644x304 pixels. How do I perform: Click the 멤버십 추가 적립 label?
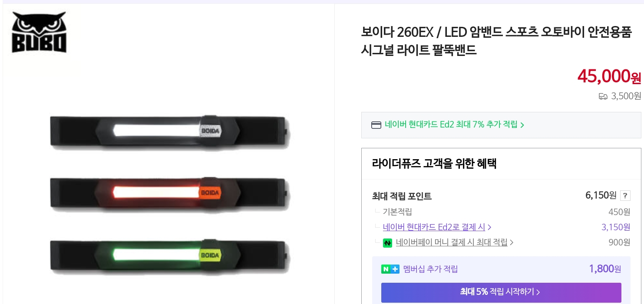tap(430, 269)
